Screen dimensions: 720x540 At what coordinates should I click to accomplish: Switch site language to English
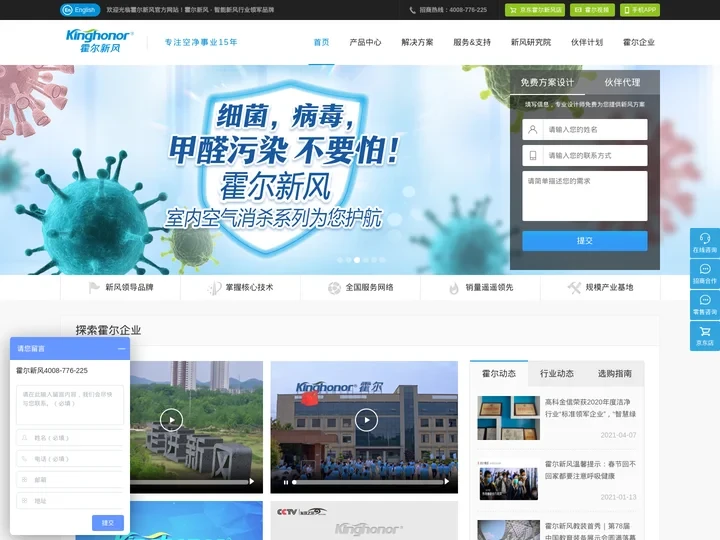[80, 10]
